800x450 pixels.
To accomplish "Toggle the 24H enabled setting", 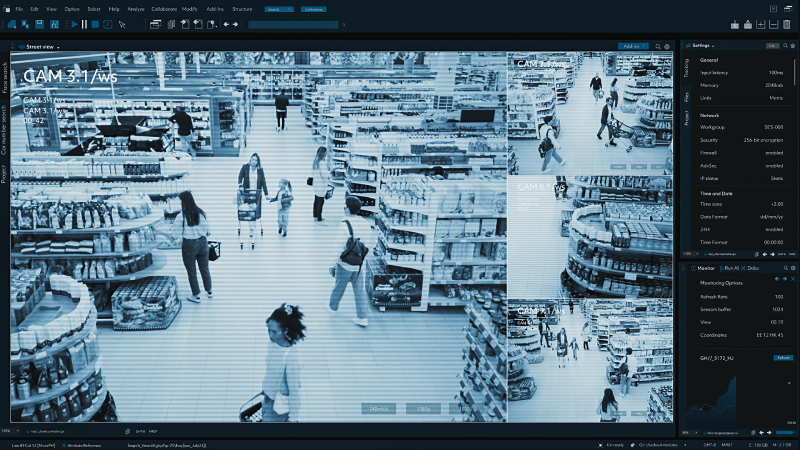I will [774, 229].
